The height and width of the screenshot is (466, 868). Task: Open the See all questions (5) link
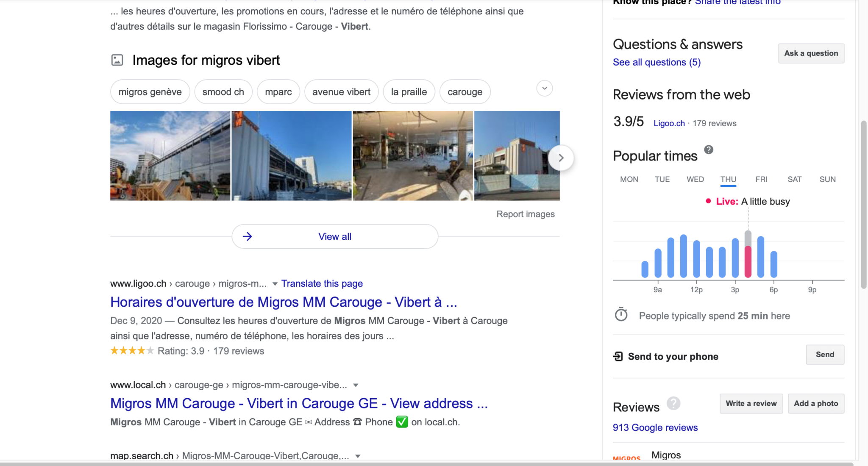656,62
